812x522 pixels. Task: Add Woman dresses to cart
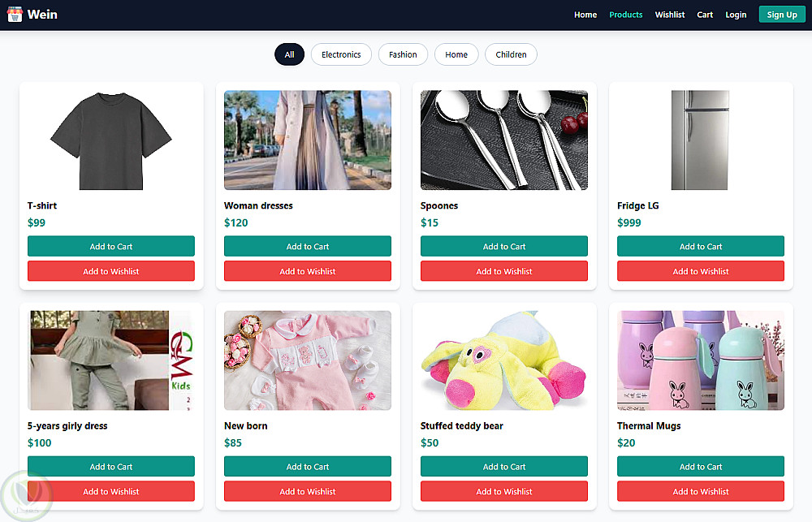pos(308,246)
